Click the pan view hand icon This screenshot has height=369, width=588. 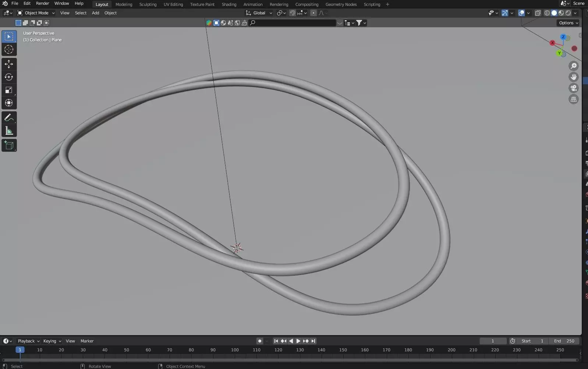coord(574,77)
